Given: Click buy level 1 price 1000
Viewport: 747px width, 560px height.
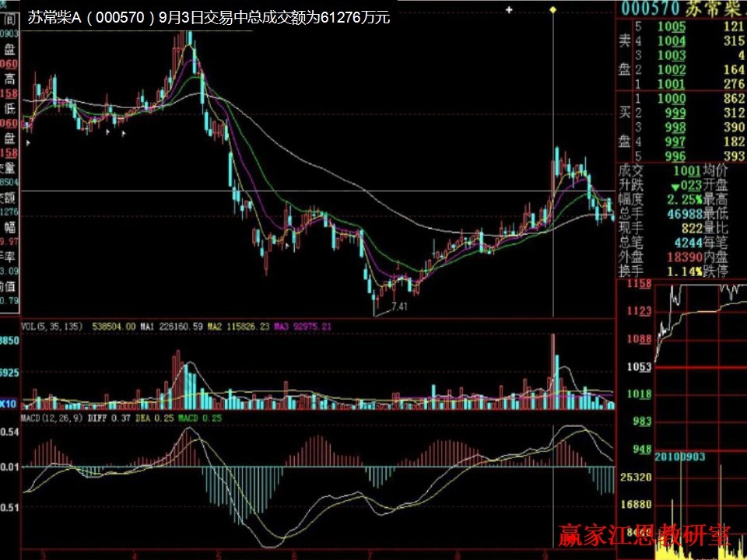Looking at the screenshot, I should [x=671, y=99].
